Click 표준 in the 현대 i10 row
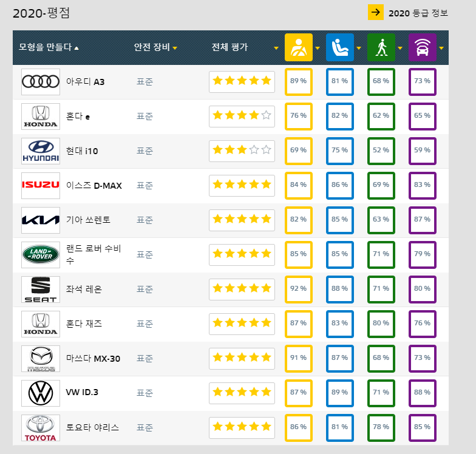This screenshot has width=476, height=454. pos(144,151)
